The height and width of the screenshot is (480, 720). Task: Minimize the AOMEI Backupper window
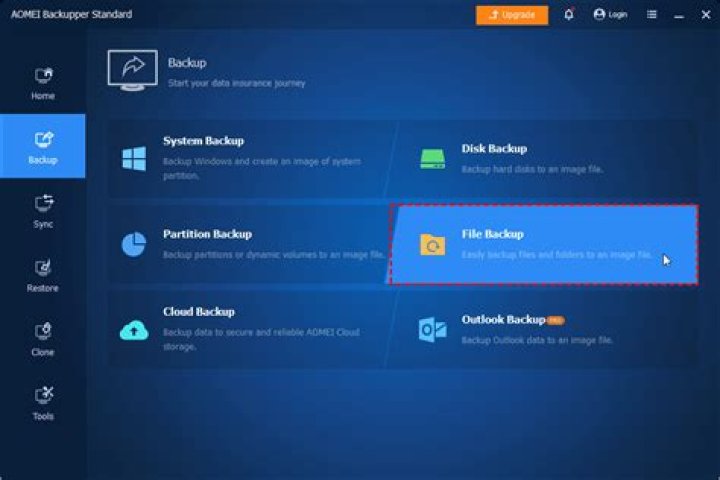point(679,15)
